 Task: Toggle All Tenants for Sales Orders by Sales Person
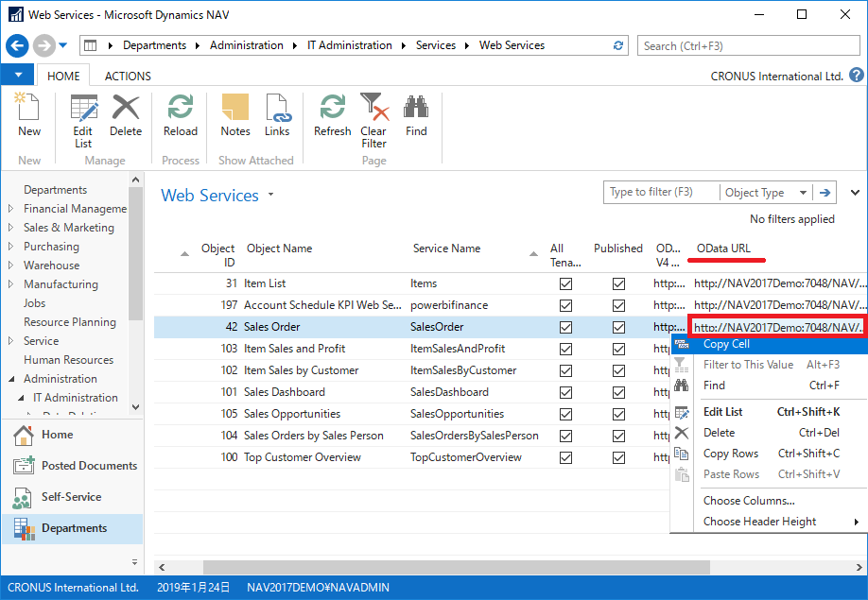[565, 436]
